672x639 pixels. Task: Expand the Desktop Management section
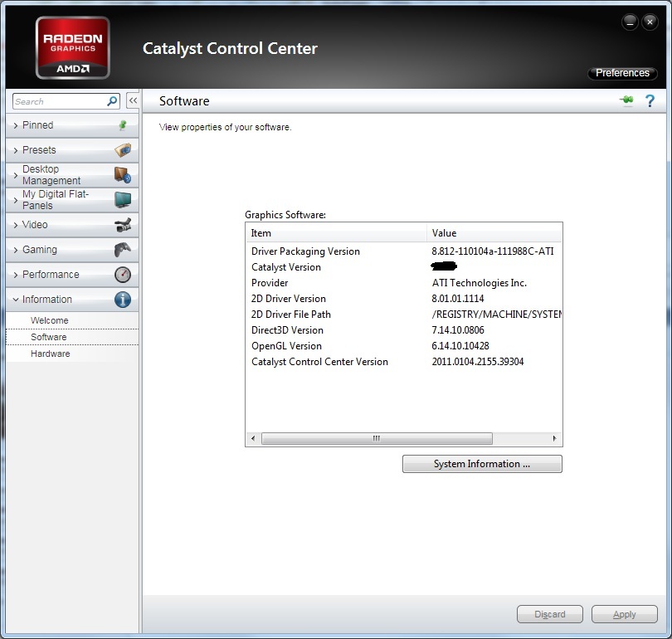click(72, 175)
